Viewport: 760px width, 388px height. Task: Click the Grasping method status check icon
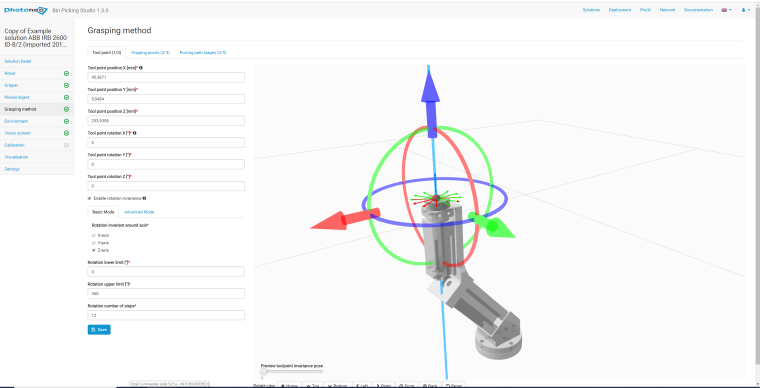(x=66, y=109)
